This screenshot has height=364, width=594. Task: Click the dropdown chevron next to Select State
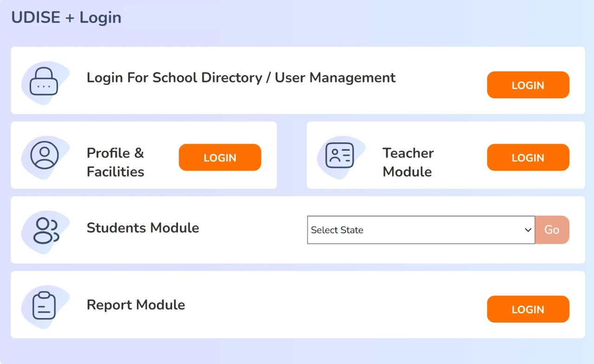[528, 230]
